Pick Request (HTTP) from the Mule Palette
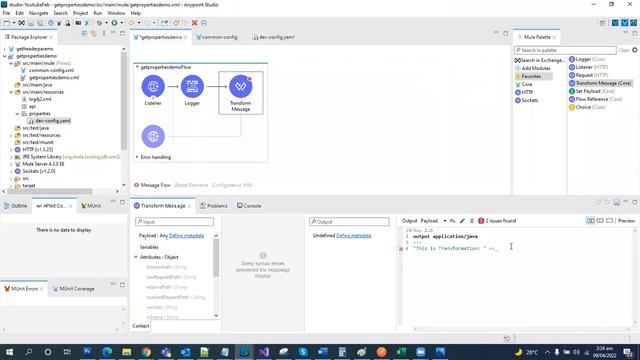This screenshot has height=360, width=640. click(x=588, y=75)
